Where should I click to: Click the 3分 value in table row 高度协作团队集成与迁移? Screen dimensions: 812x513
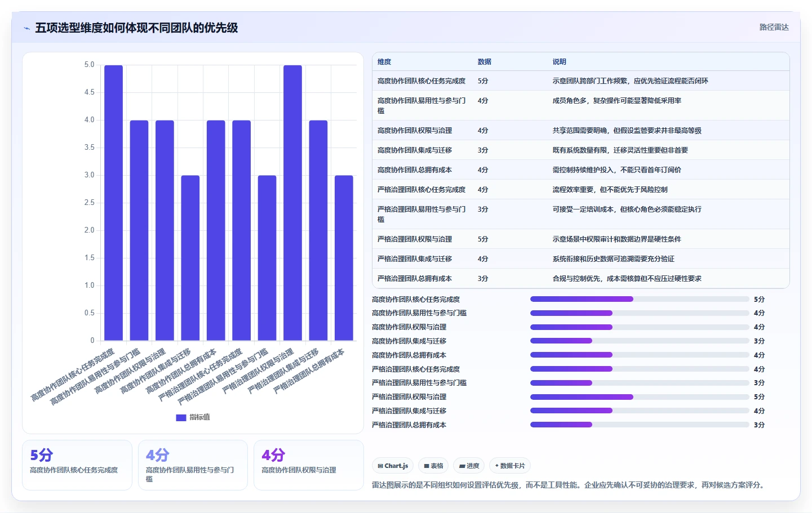click(483, 150)
